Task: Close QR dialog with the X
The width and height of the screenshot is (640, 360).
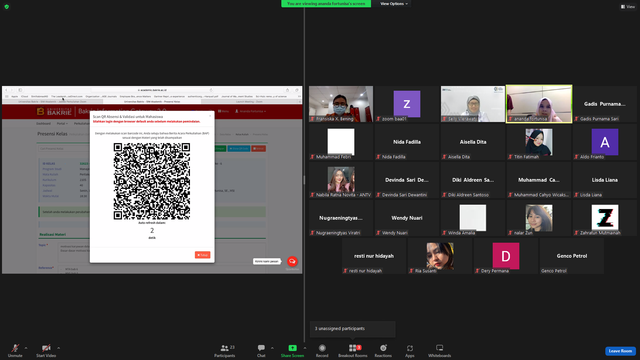Action: (x=210, y=116)
